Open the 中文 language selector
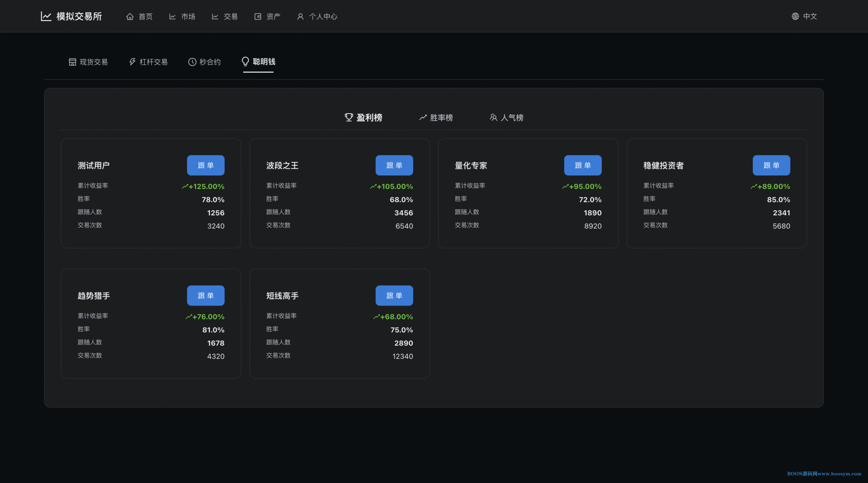 (x=810, y=16)
